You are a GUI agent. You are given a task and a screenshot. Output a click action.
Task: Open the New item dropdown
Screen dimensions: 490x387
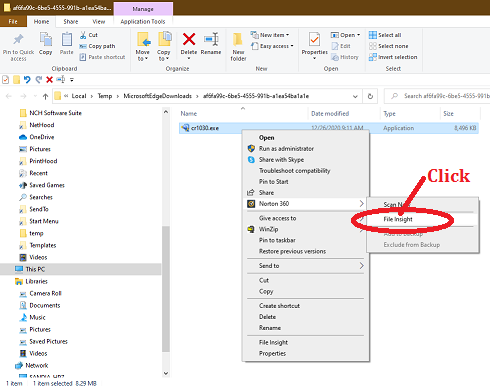270,35
